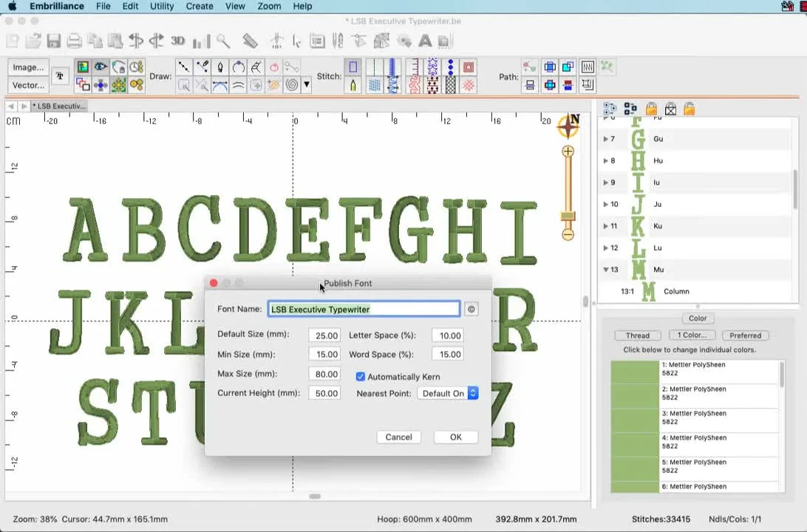Open the Zoom menu

[x=269, y=6]
